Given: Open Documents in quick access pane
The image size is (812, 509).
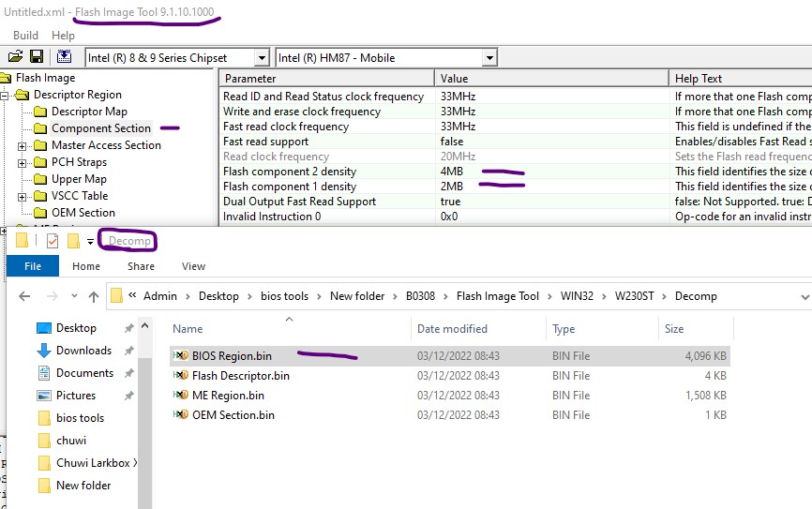Looking at the screenshot, I should pos(84,373).
